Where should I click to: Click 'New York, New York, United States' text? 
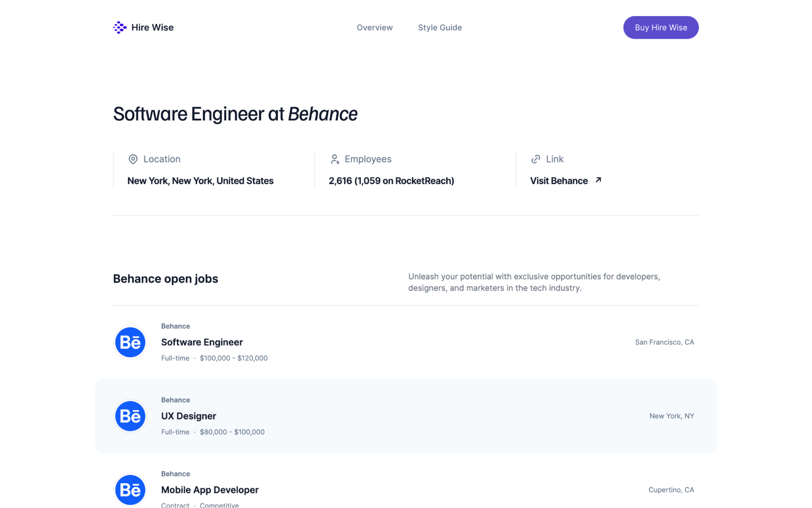pos(200,181)
